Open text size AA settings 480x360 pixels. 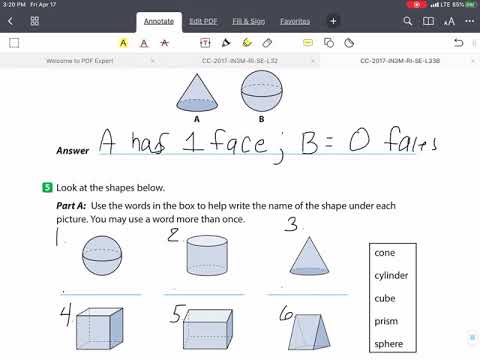pos(449,22)
